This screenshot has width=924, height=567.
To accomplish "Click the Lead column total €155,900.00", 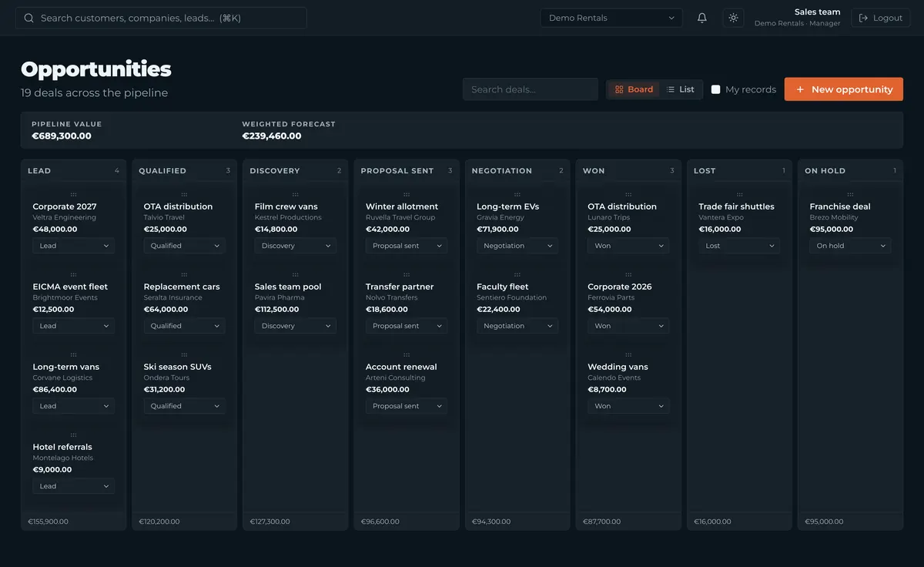I will tap(48, 522).
